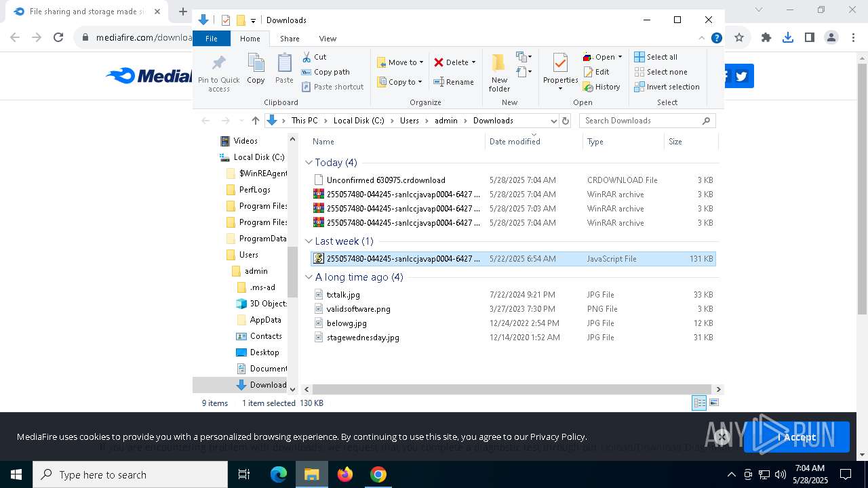
Task: Sort by Date modified column
Action: [534, 142]
